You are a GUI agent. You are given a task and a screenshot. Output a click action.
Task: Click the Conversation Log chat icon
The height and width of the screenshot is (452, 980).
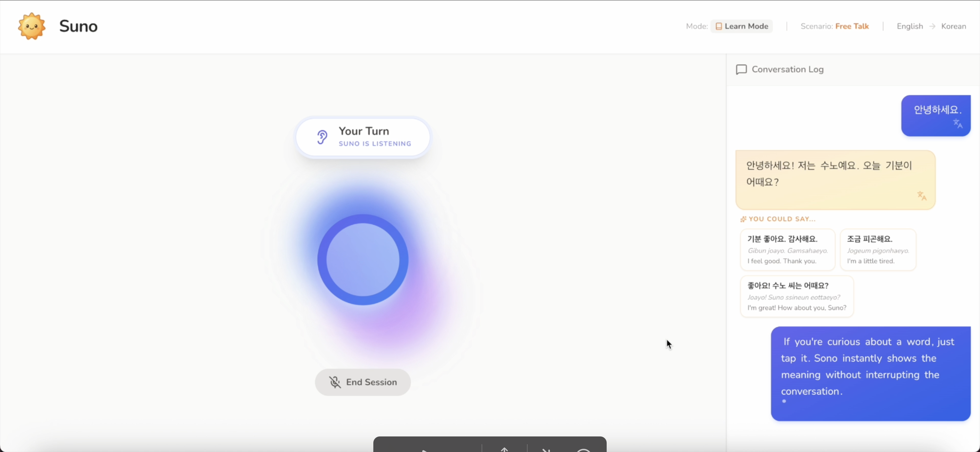coord(741,69)
